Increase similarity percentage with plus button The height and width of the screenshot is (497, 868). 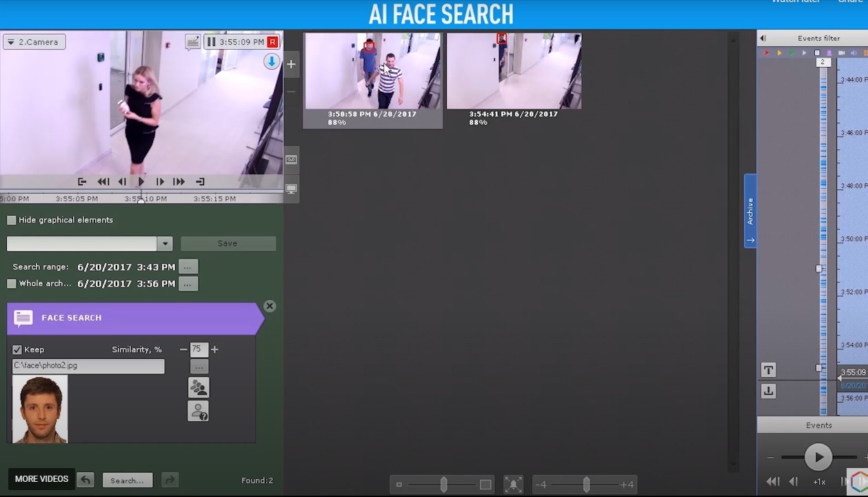[x=214, y=349]
